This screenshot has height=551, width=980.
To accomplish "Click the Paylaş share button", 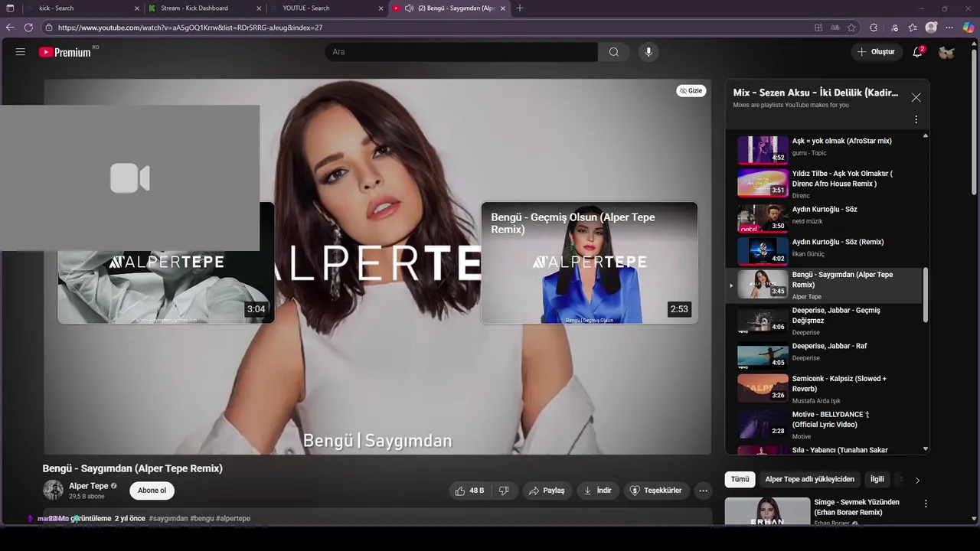I will tap(547, 491).
